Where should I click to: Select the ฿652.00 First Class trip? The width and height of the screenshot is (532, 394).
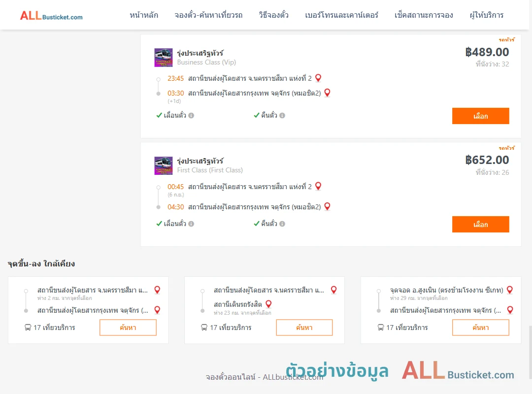point(480,224)
